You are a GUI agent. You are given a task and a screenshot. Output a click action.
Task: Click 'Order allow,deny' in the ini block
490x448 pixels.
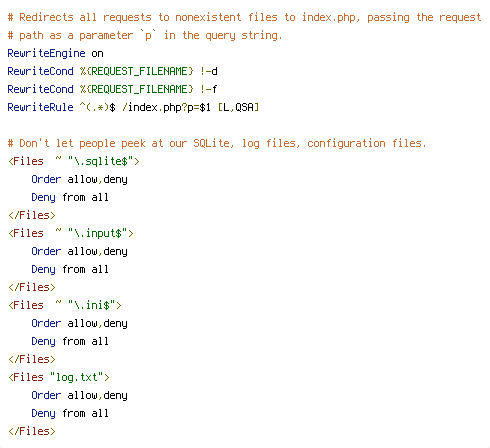pos(79,323)
